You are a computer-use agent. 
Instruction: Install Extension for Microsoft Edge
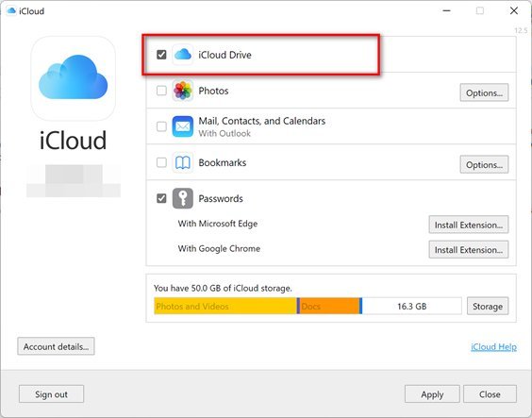pos(469,225)
